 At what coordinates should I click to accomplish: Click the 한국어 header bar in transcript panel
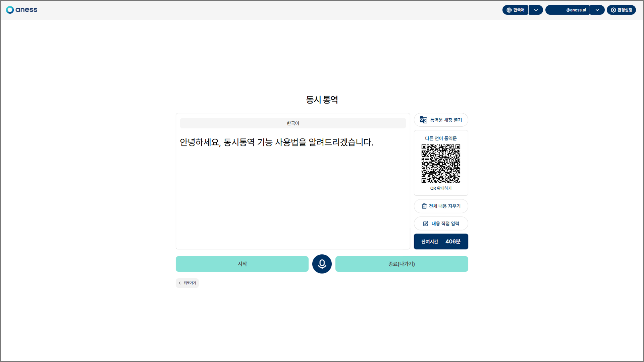[293, 123]
